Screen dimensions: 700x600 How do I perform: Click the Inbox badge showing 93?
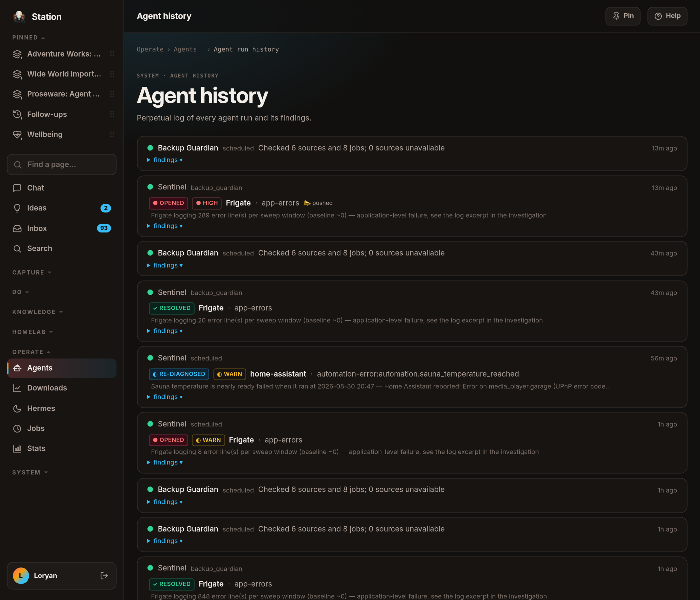point(104,228)
